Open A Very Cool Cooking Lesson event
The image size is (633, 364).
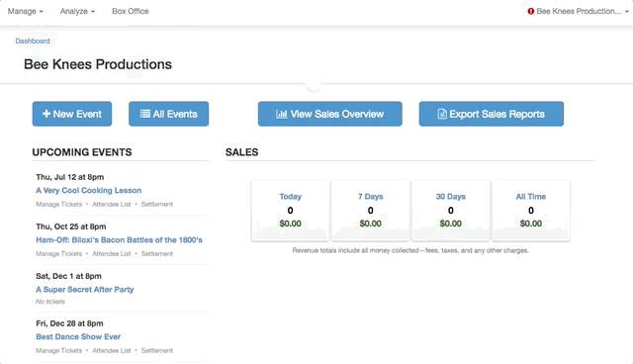[88, 190]
